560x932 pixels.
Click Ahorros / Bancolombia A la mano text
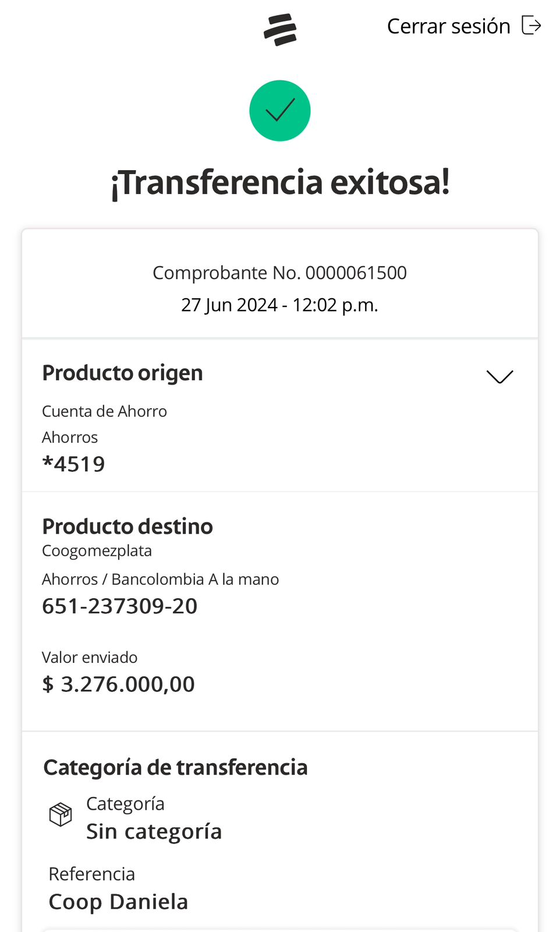point(160,579)
